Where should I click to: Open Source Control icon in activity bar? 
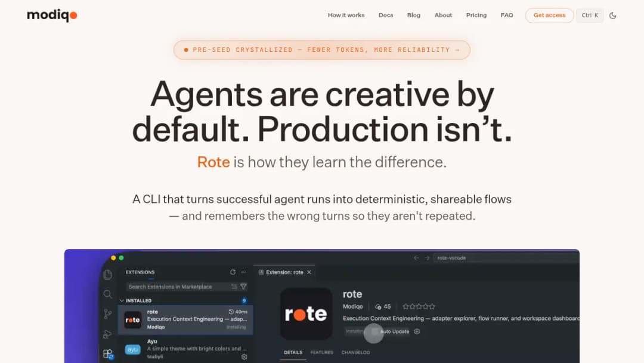107,314
